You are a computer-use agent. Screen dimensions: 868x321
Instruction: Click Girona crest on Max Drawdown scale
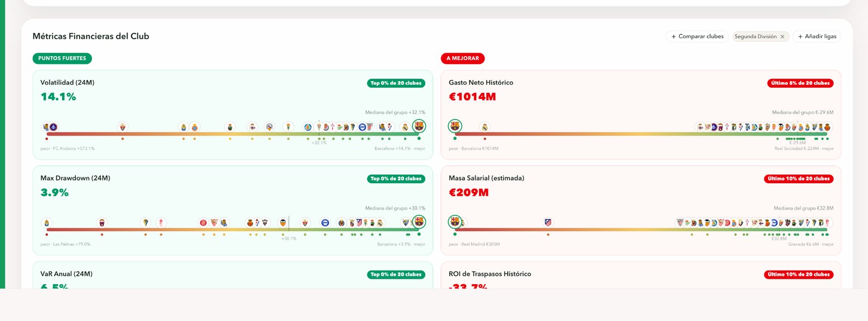pos(203,222)
